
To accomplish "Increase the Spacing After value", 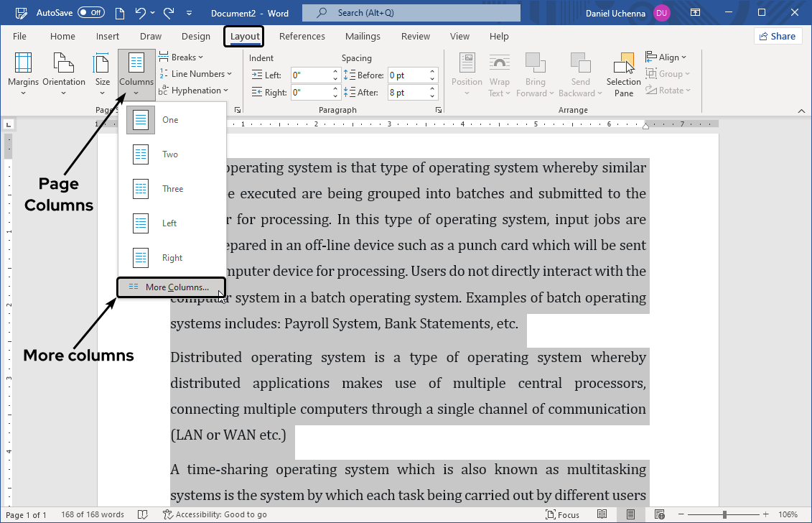I will click(433, 89).
